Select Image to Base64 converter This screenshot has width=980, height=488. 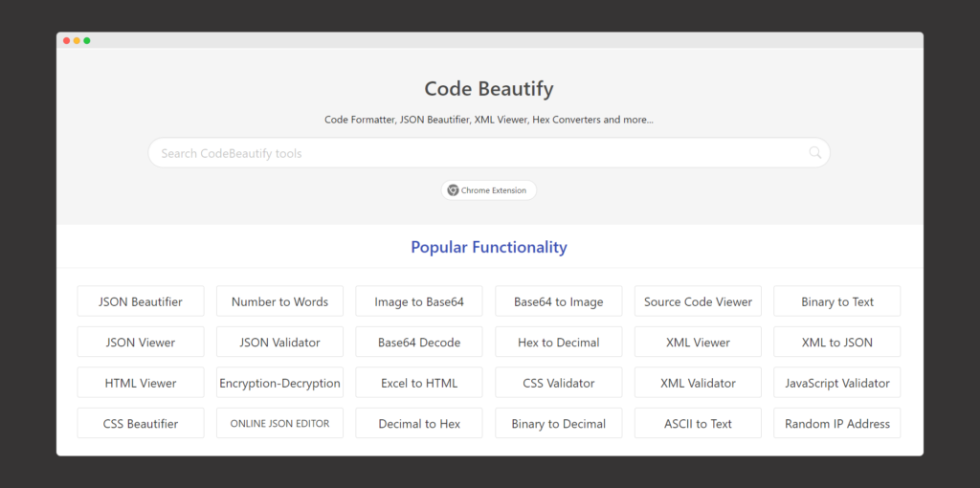tap(419, 301)
